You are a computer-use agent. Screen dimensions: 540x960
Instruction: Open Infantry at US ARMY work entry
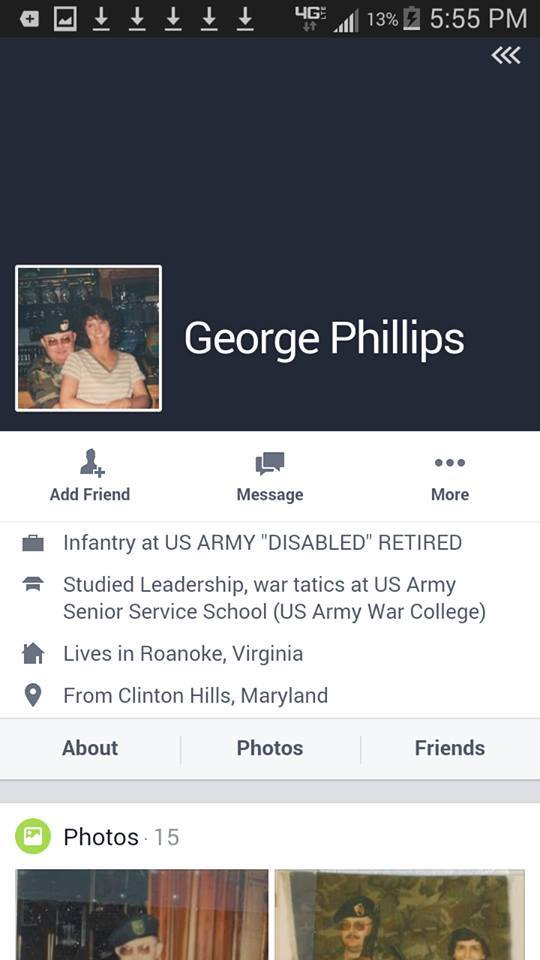coord(263,543)
